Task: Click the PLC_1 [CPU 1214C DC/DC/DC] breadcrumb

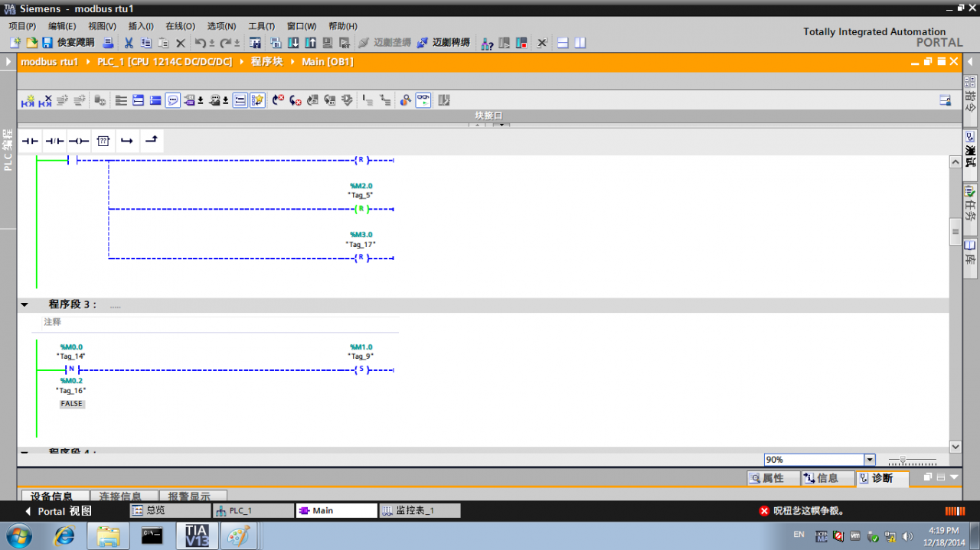Action: pos(165,61)
